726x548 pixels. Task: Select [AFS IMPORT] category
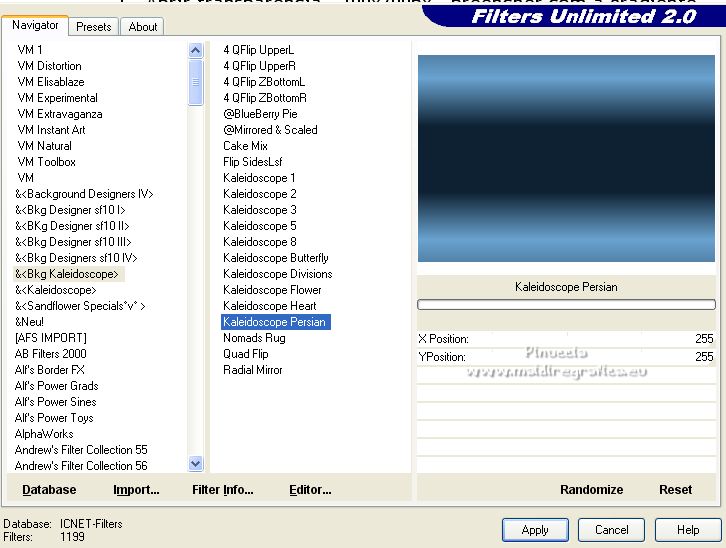coord(50,338)
